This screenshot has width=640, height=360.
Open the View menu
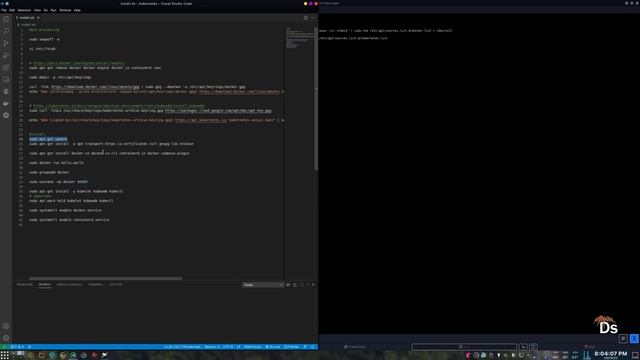[37, 10]
